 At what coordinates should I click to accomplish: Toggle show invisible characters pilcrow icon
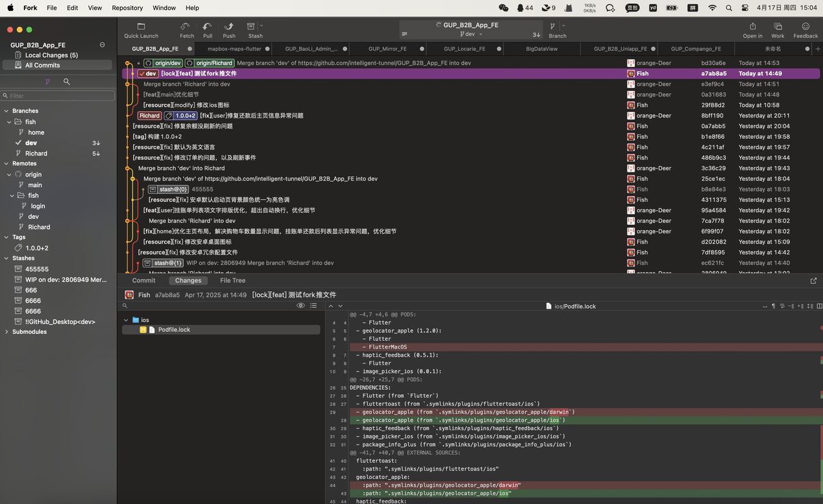[x=773, y=306]
